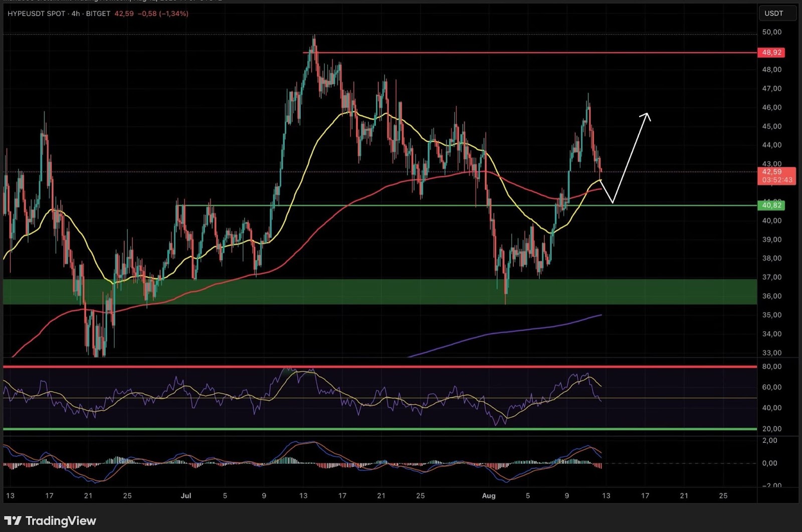Click the green support zone rectangle
802x532 pixels.
point(351,292)
